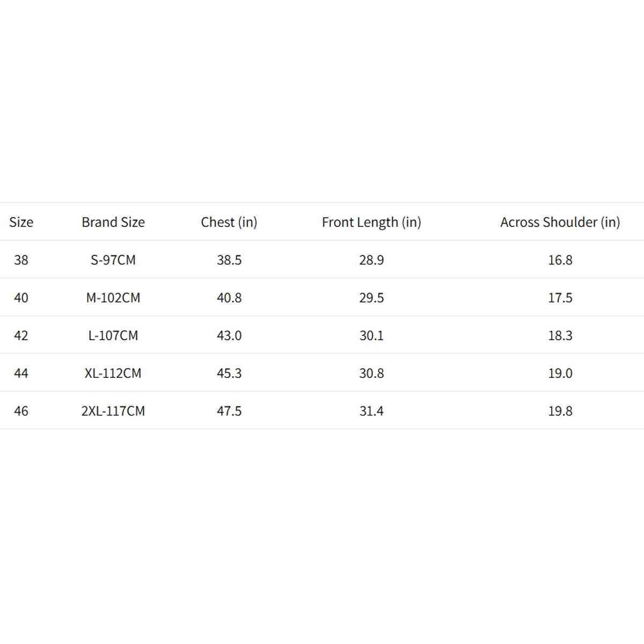
Task: Click the Brand Size column header
Action: (x=113, y=222)
